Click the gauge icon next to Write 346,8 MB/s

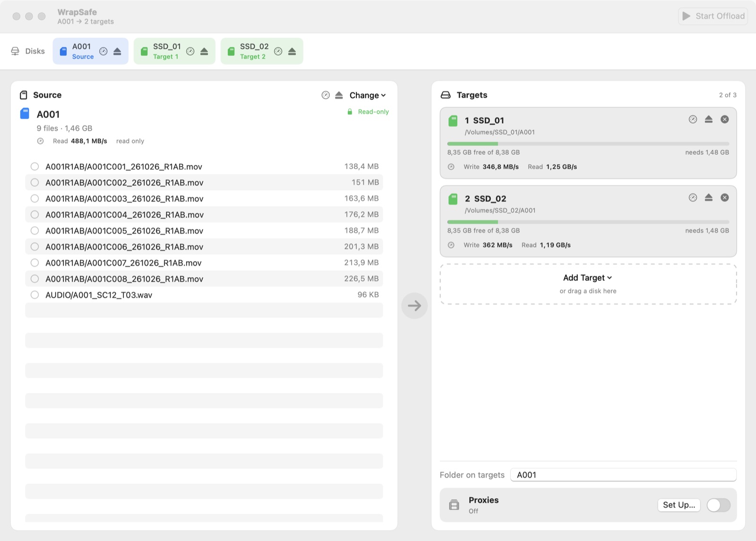[x=451, y=167]
